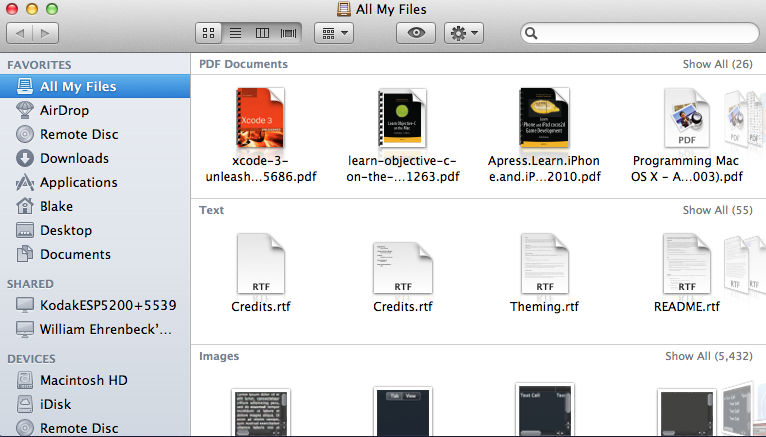
Task: Click the Text section header
Action: (212, 210)
